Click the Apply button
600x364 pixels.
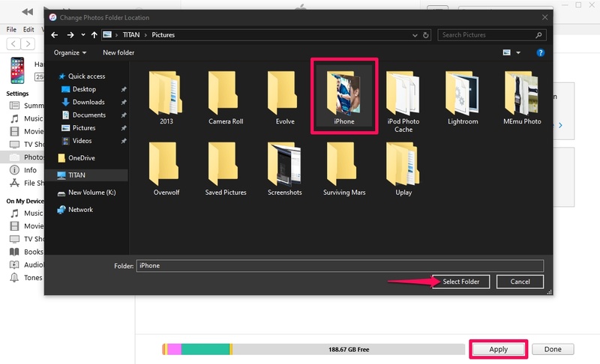pyautogui.click(x=498, y=349)
